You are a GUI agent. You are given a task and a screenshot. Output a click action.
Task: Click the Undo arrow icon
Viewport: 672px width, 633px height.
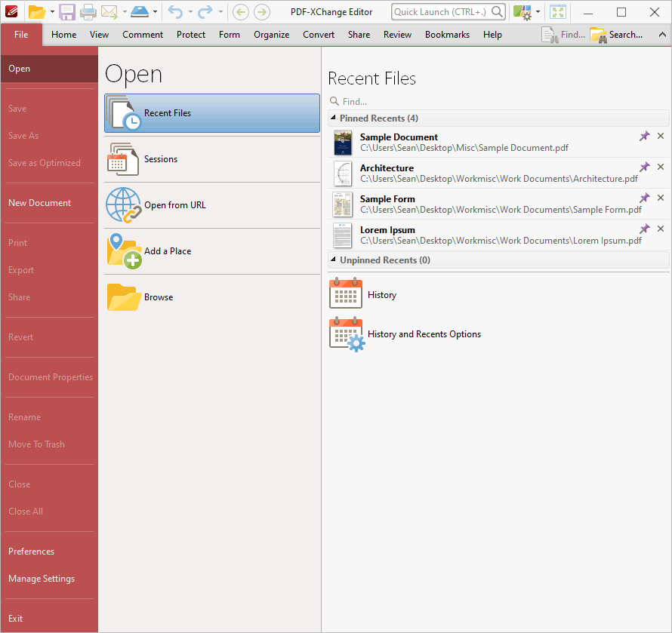(x=175, y=12)
